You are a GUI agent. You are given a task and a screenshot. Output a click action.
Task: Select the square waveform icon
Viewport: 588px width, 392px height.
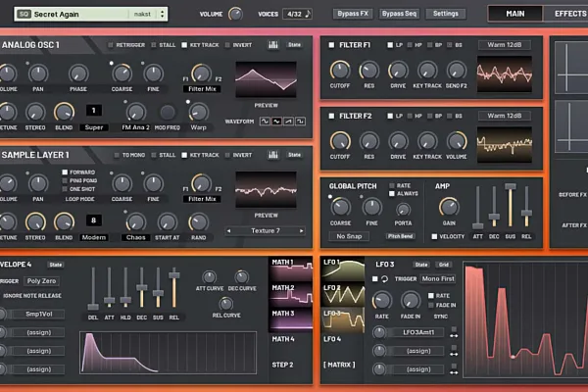[300, 122]
